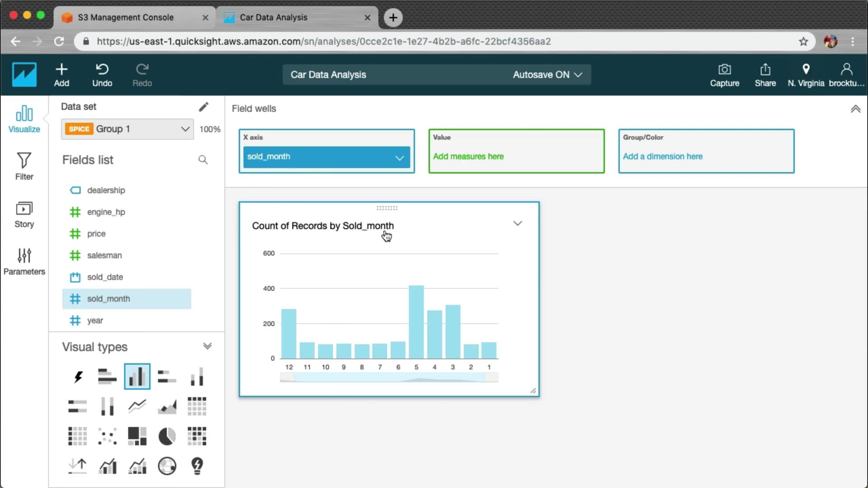Screen dimensions: 868x488
Task: Collapse the Field wells panel
Action: click(855, 109)
